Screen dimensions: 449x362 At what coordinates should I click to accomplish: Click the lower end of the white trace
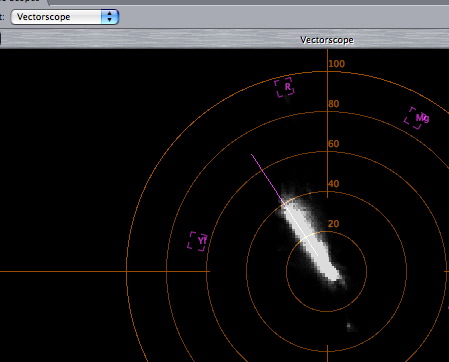click(335, 277)
